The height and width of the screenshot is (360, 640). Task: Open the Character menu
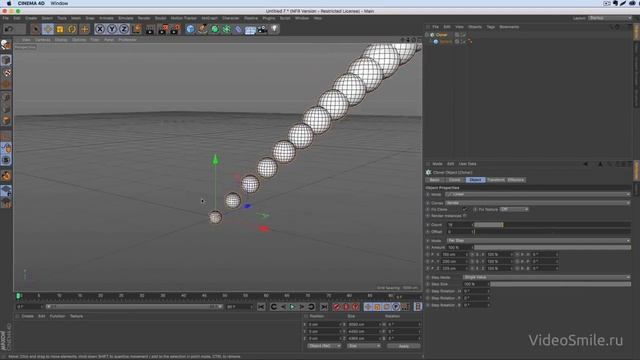(x=231, y=18)
